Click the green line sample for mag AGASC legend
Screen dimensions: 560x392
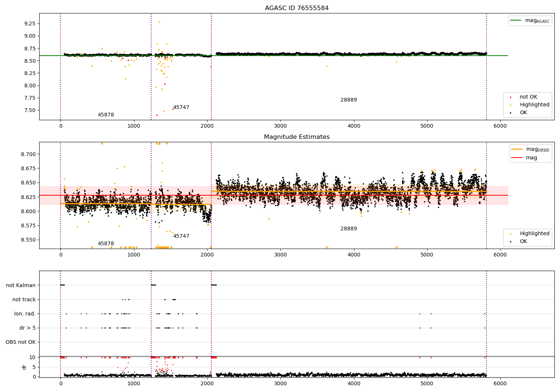(x=516, y=21)
